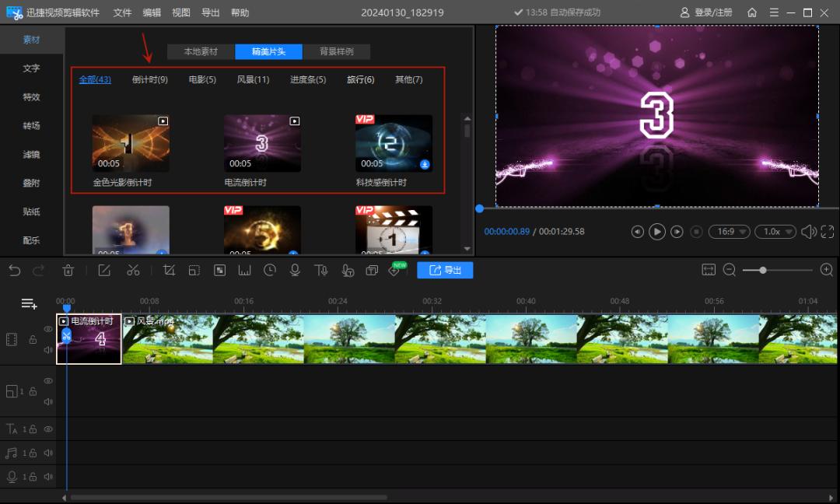Click the zoom-to-fit timeline icon
The height and width of the screenshot is (504, 840).
708,270
